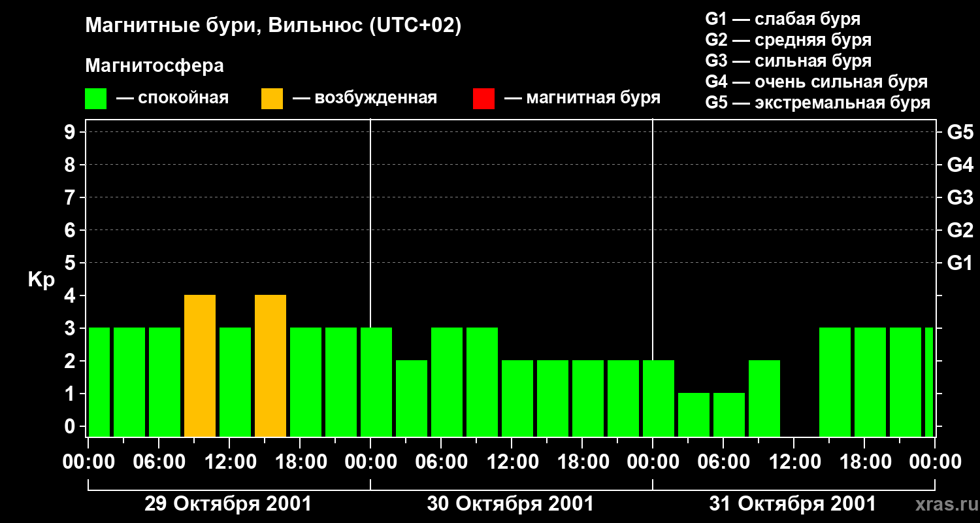This screenshot has width=980, height=523.
Task: Click the second orange Kp 4 bar after 12:00 on 29 Октября
Action: click(270, 365)
